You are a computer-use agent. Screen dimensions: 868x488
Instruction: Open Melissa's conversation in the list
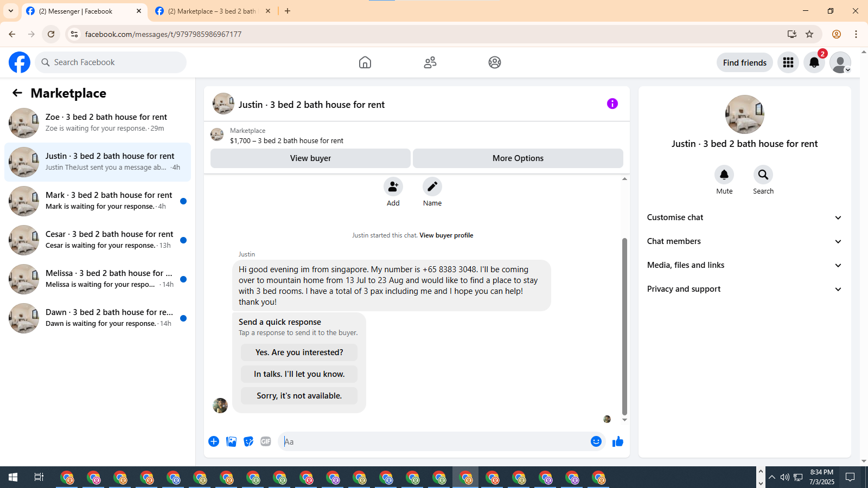coord(98,279)
